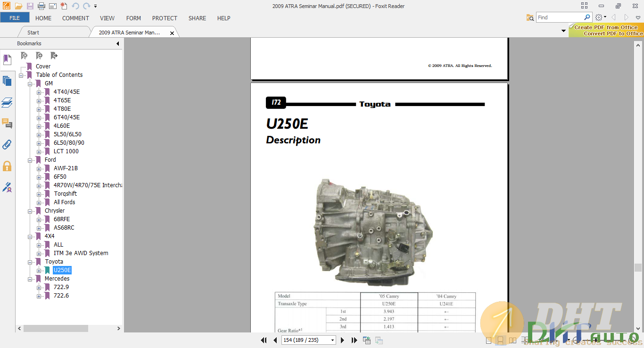Select the AWF-21B bookmark
This screenshot has width=644, height=348.
[66, 168]
